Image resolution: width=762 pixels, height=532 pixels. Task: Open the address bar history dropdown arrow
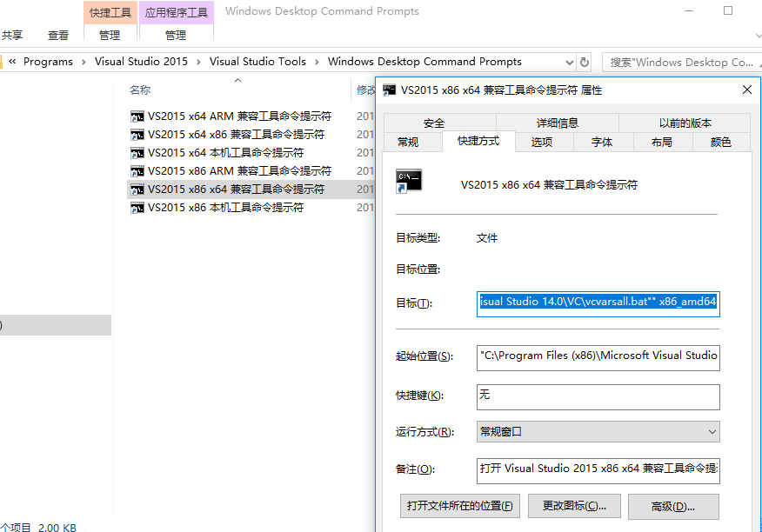click(570, 62)
